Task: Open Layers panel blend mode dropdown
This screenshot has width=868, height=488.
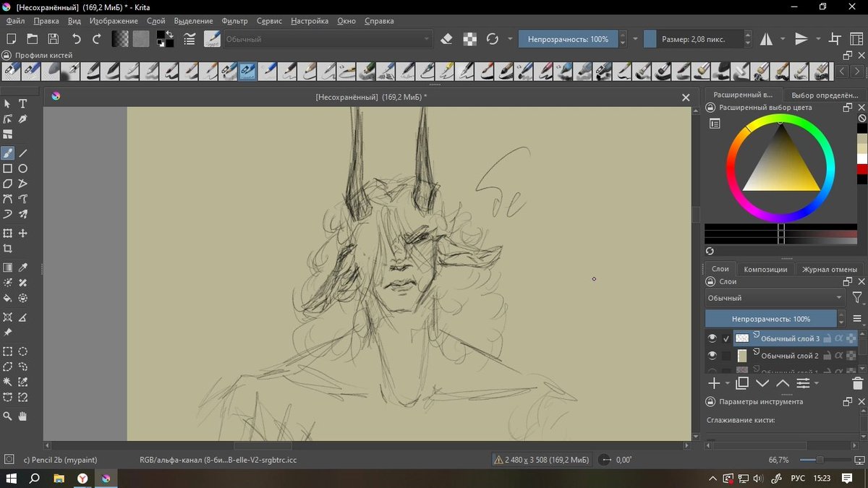Action: [x=775, y=298]
